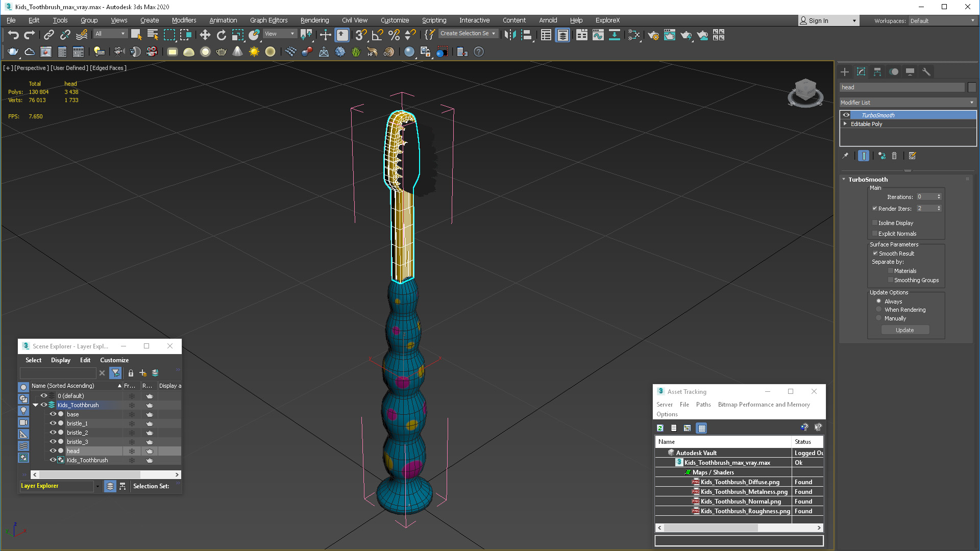The image size is (980, 551).
Task: Click the object color swatch beside head
Action: (x=972, y=87)
